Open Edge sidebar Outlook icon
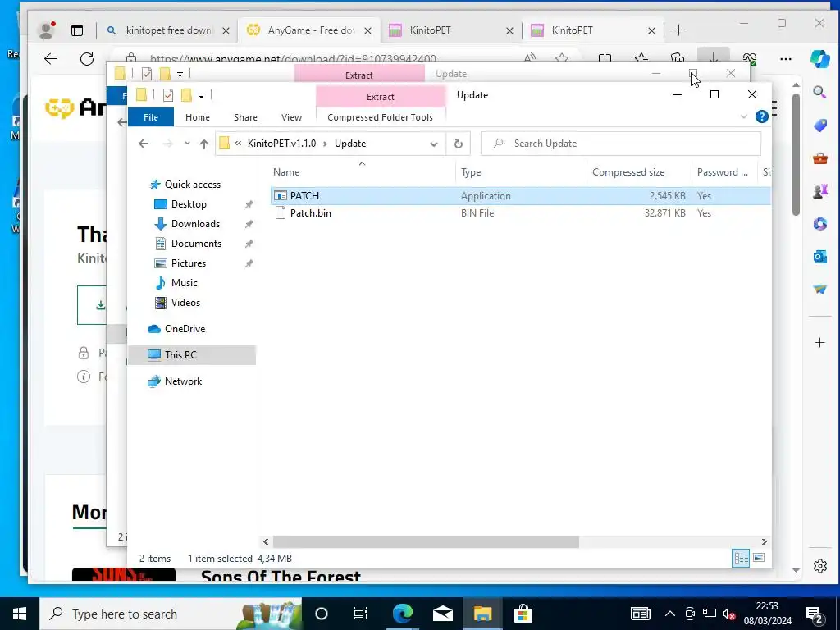840x630 pixels. [x=819, y=257]
